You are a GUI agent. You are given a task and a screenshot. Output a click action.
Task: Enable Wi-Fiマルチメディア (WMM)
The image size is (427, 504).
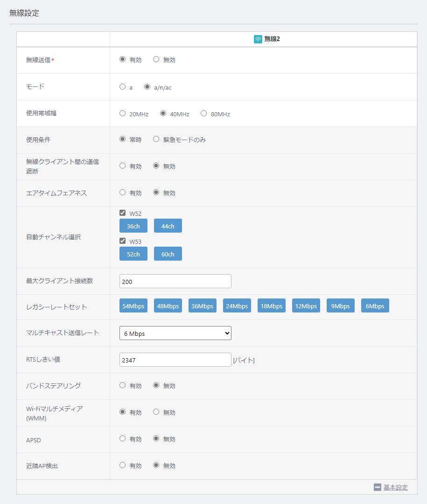pos(122,412)
